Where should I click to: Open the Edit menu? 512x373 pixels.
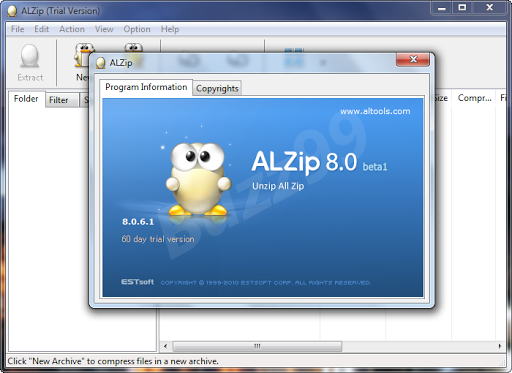[42, 29]
